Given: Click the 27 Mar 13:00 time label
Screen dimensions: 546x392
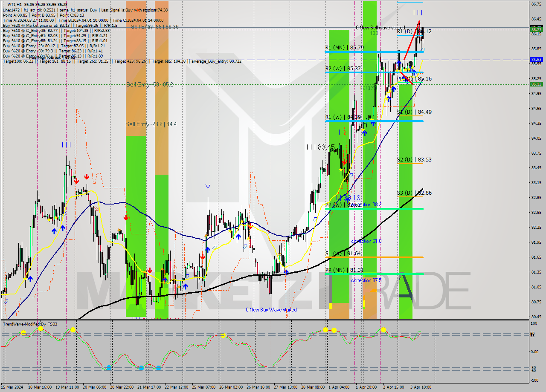Looking at the screenshot, I should point(285,387).
